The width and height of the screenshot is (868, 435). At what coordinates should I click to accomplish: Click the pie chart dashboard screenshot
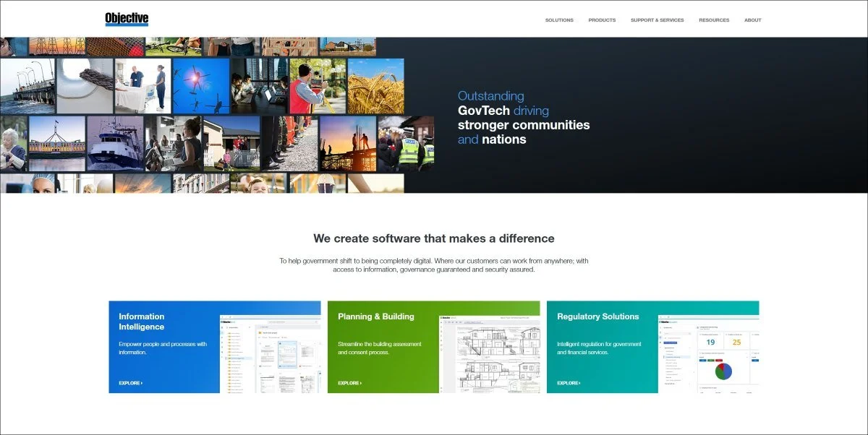709,354
